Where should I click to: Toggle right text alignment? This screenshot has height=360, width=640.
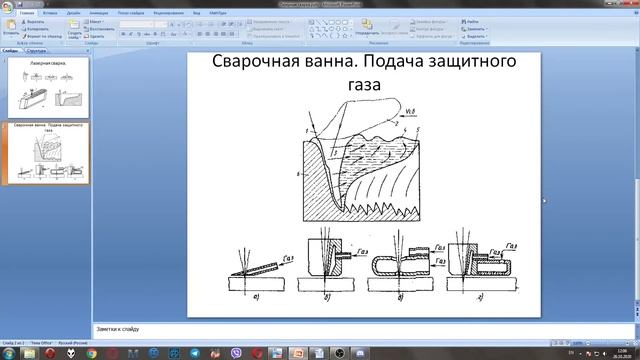216,34
